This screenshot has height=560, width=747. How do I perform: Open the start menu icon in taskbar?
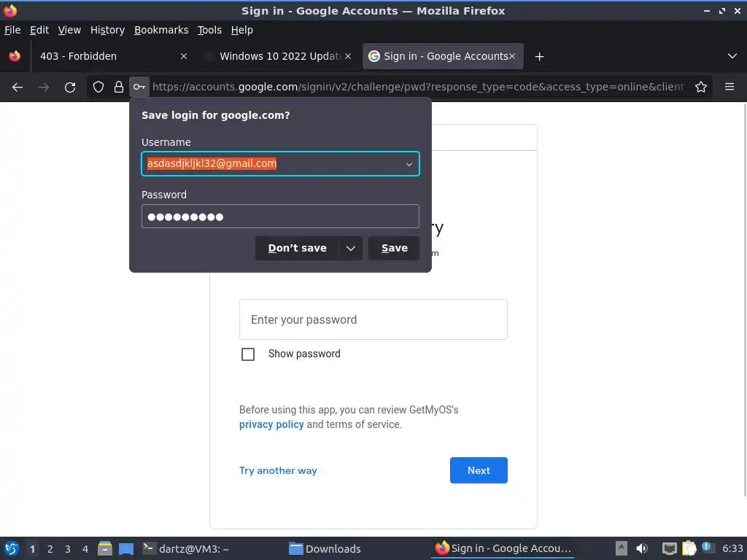[12, 549]
